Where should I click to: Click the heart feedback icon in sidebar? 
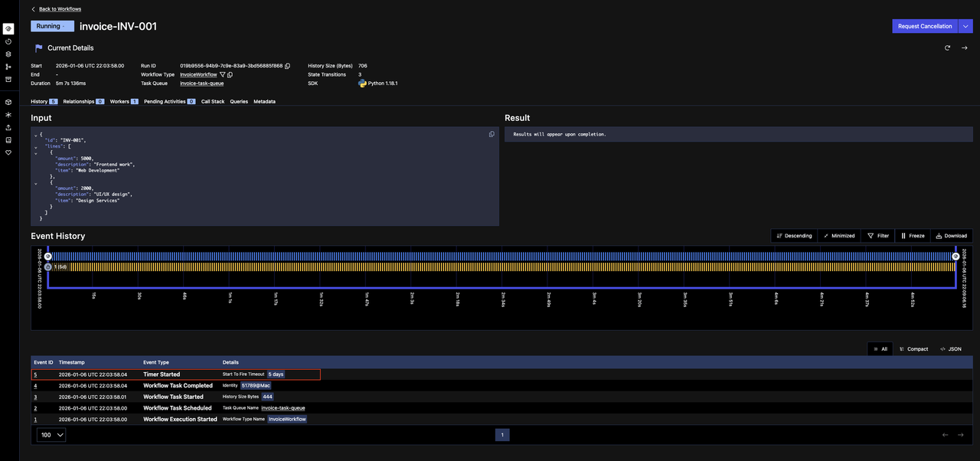coord(8,152)
